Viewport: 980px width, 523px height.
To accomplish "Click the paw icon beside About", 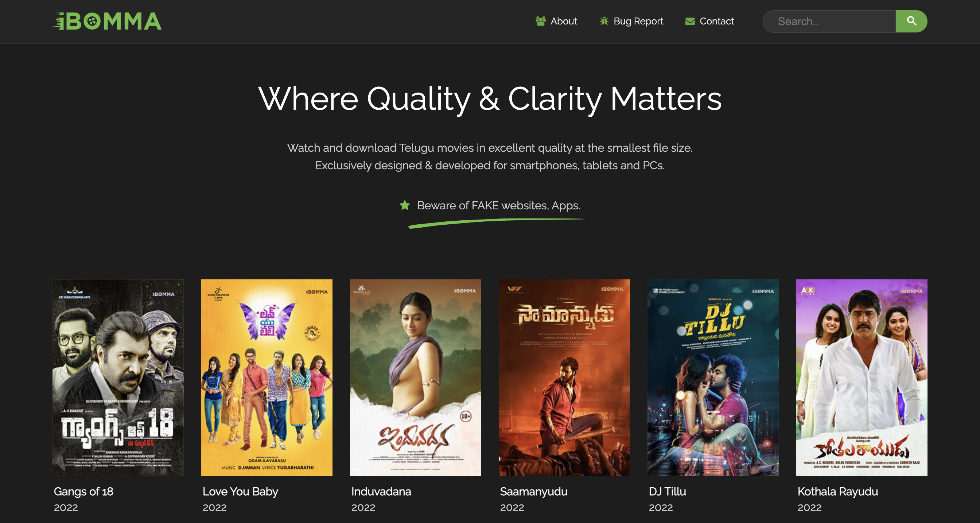I will [x=540, y=21].
